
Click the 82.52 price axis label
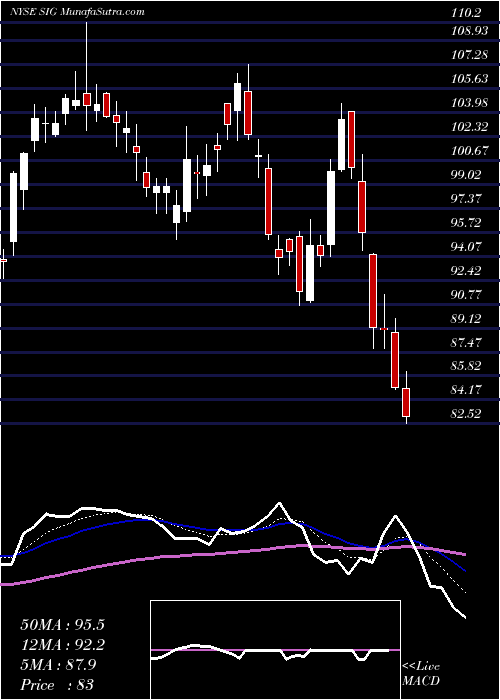click(467, 415)
